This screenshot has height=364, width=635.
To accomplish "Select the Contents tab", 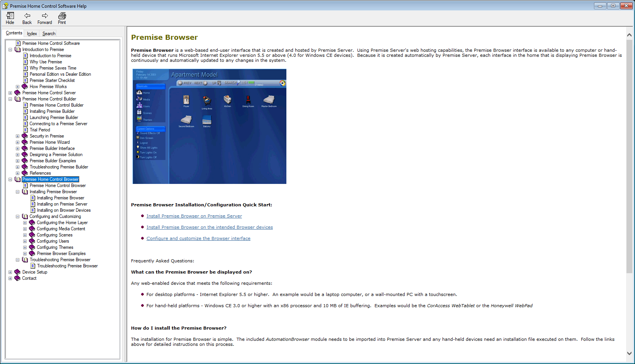I will (x=14, y=33).
